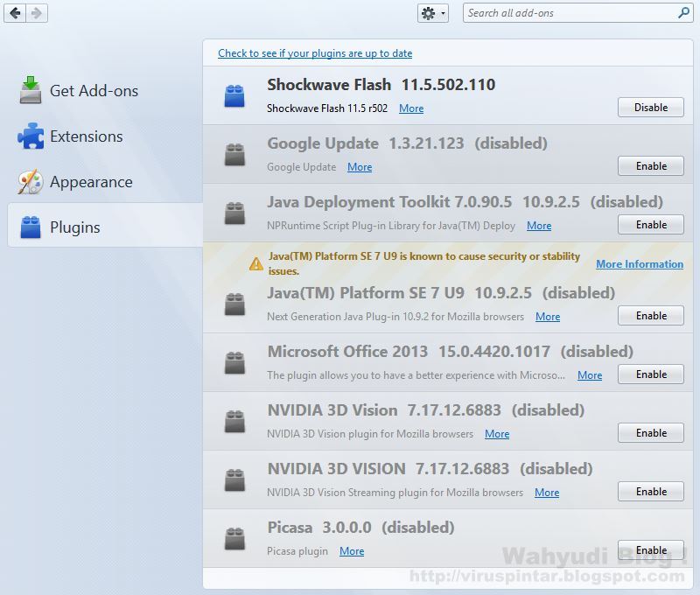Select the Shockwave Flash 11.5.502.110 title
This screenshot has height=595, width=700.
[x=381, y=84]
